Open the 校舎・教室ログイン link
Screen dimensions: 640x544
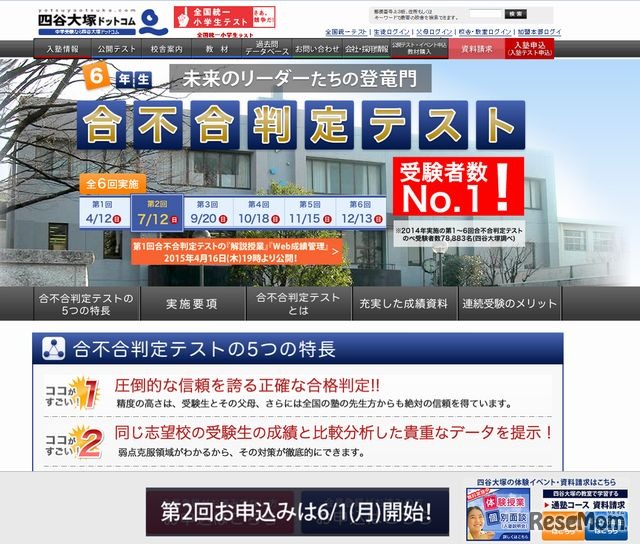(x=485, y=32)
